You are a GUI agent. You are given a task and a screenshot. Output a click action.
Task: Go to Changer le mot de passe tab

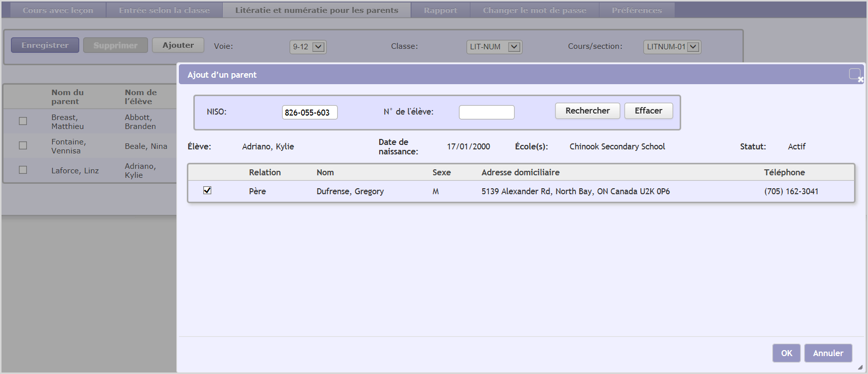click(x=534, y=10)
